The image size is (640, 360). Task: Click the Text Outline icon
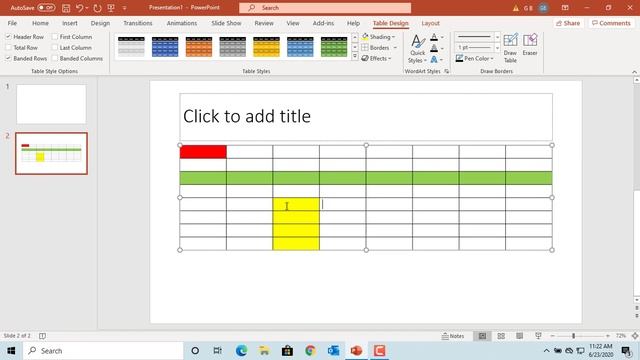pos(434,48)
